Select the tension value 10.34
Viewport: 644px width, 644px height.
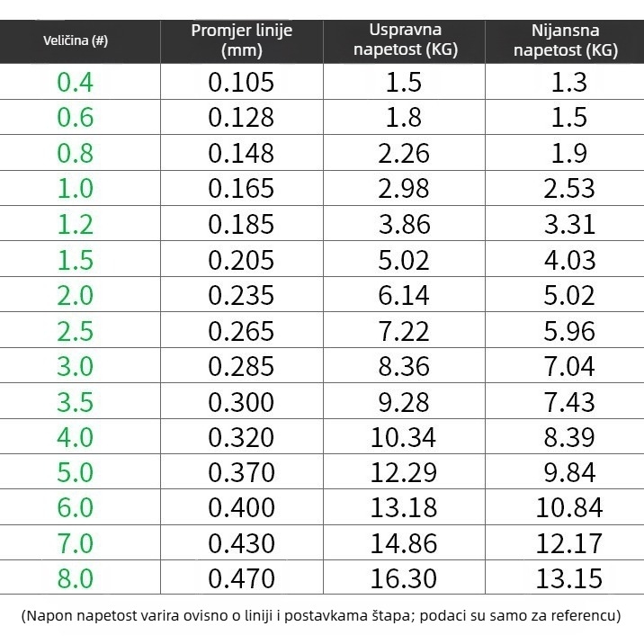coord(403,437)
